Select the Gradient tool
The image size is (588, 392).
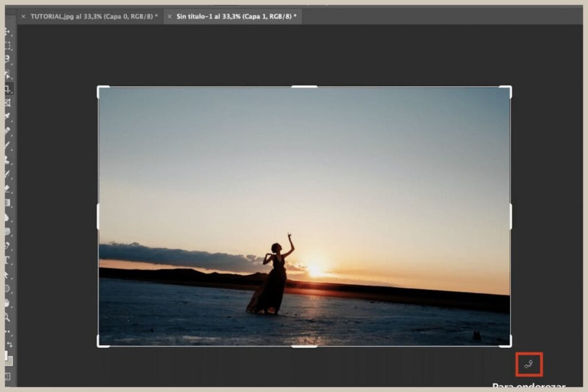point(7,203)
